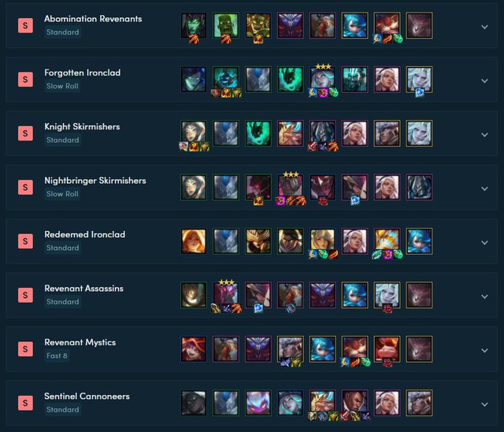Click the Slow Roll tag under Forgotten Ironclad

(62, 86)
